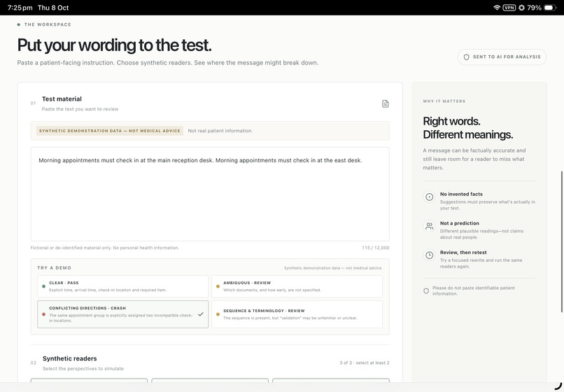Click into the test material text area

pos(210,194)
